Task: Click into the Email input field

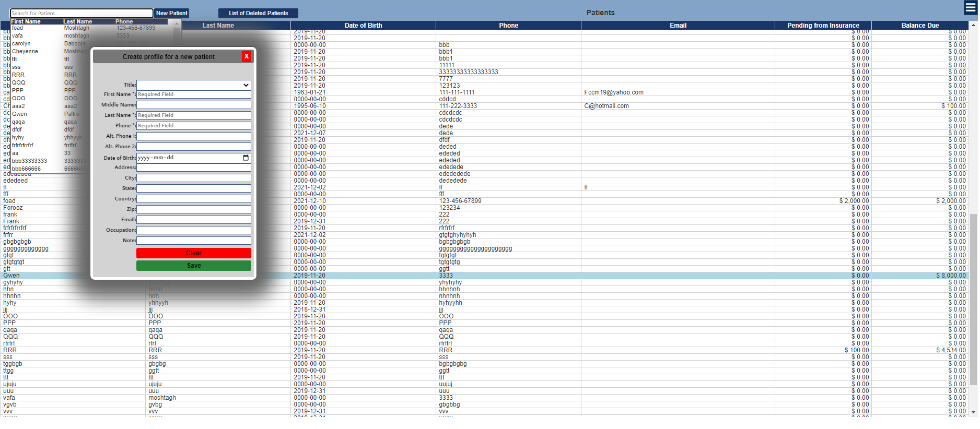Action: click(193, 220)
